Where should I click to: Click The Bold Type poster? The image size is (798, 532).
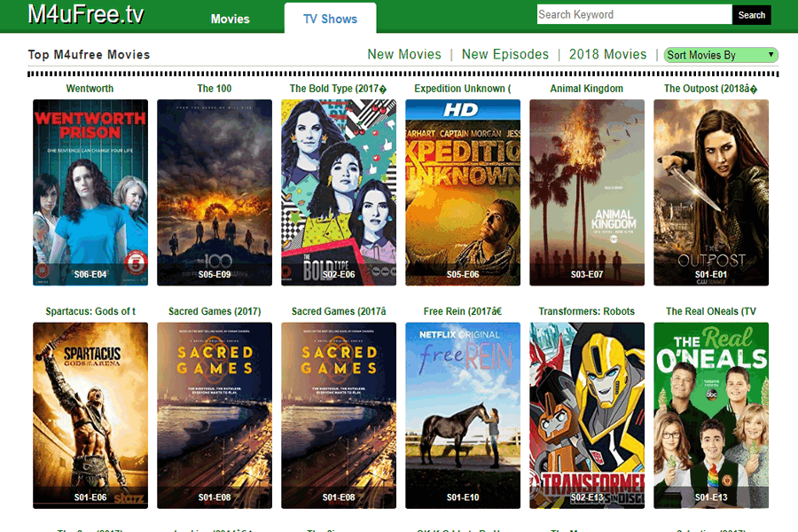(x=339, y=192)
